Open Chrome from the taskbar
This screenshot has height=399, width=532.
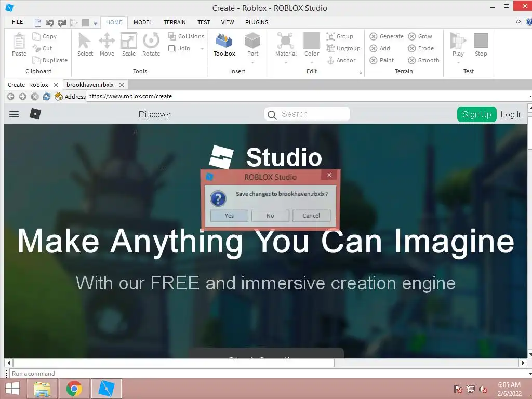point(74,389)
